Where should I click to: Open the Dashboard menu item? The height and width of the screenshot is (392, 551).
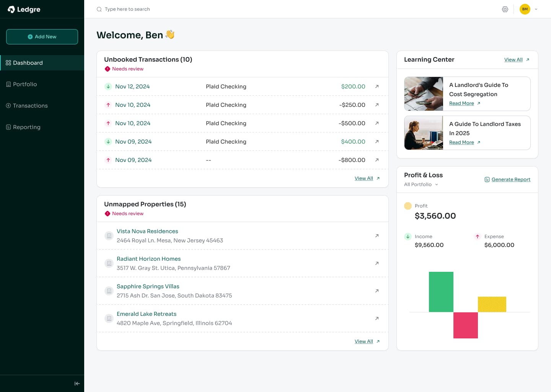point(28,63)
